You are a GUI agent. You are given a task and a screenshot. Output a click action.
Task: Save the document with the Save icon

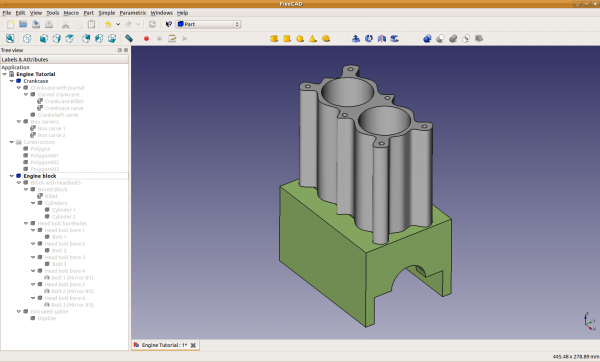pos(36,24)
